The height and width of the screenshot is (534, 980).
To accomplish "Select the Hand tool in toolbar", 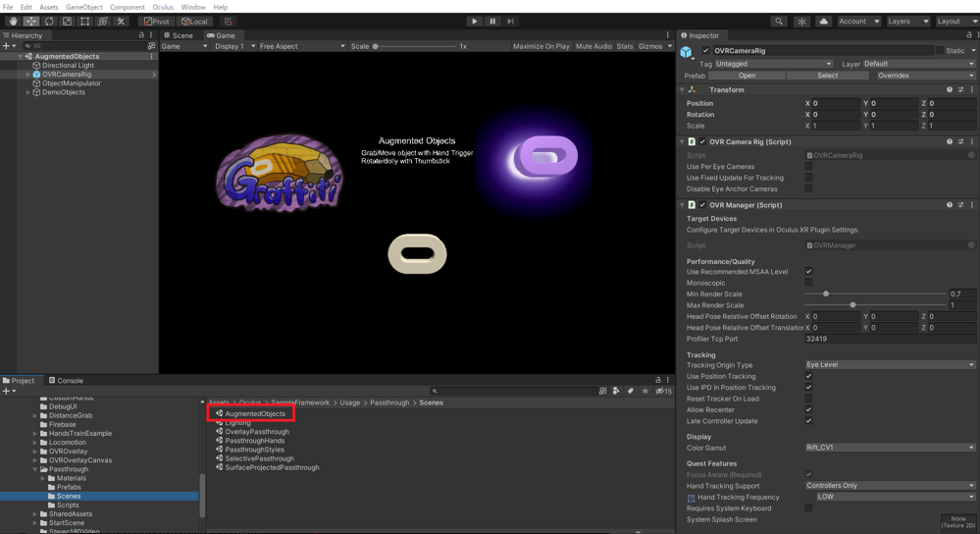I will (x=13, y=22).
